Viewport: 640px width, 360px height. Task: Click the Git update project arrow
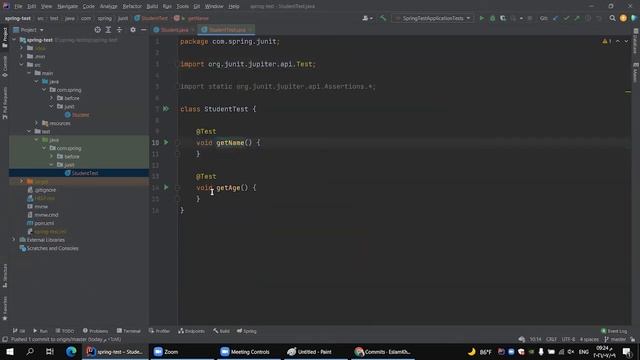click(555, 18)
